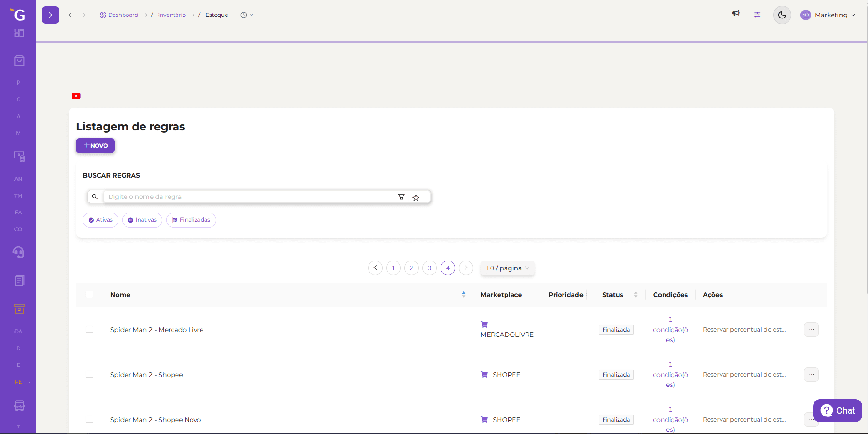The width and height of the screenshot is (868, 434).
Task: Click the YouTube tutorial icon
Action: 76,96
